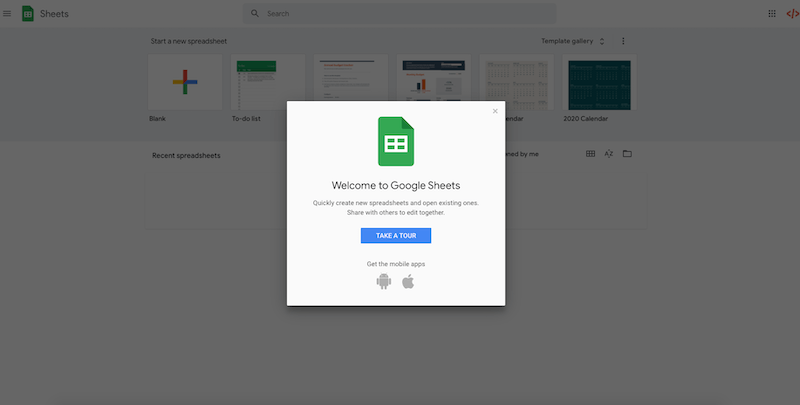The image size is (800, 405).
Task: Click the green Sheets logo in header
Action: 28,13
